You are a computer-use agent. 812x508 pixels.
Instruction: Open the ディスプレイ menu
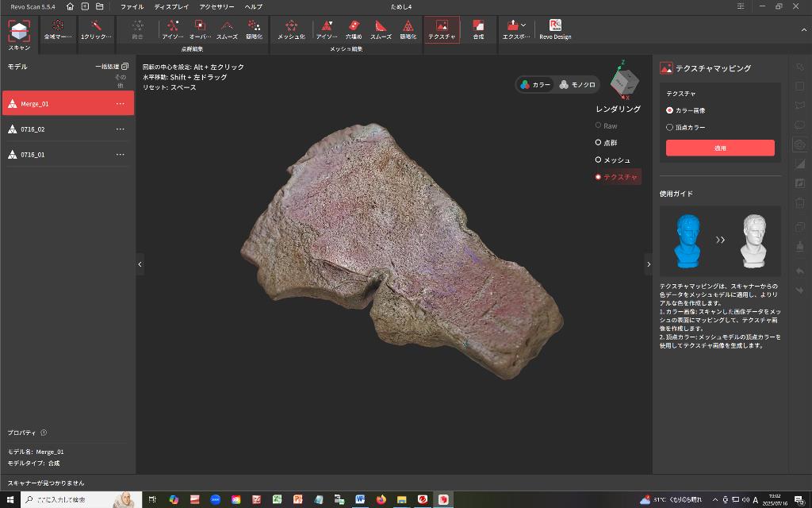coord(171,6)
